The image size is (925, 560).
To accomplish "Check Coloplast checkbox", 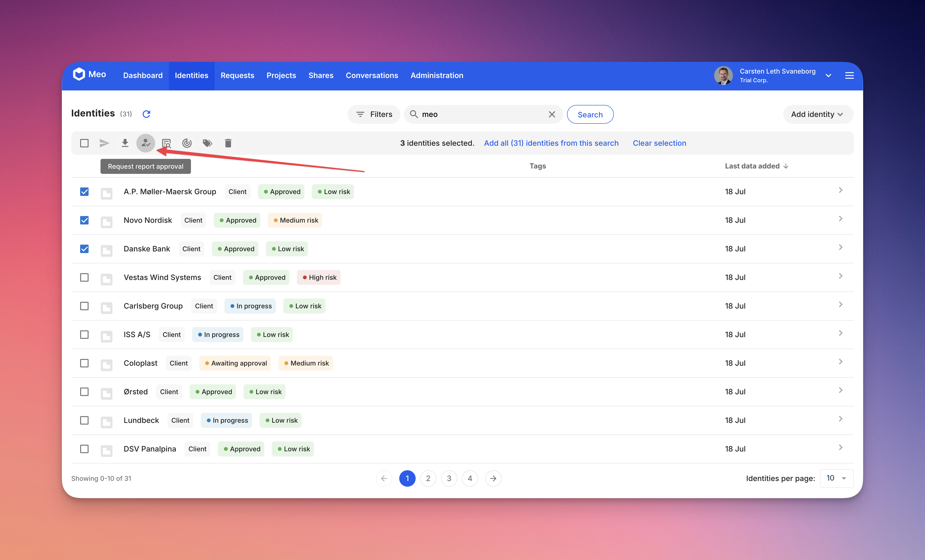I will tap(85, 363).
